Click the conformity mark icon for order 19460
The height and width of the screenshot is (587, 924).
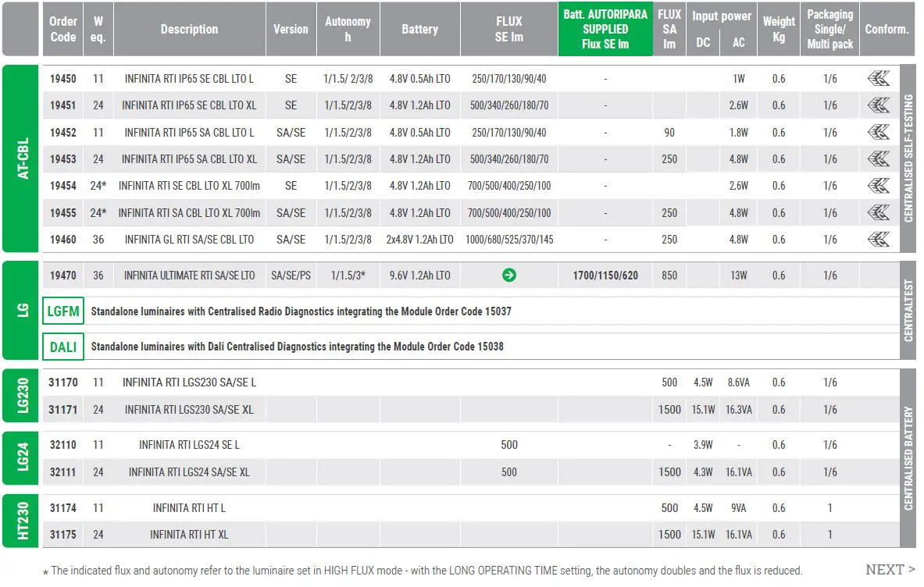coord(878,239)
